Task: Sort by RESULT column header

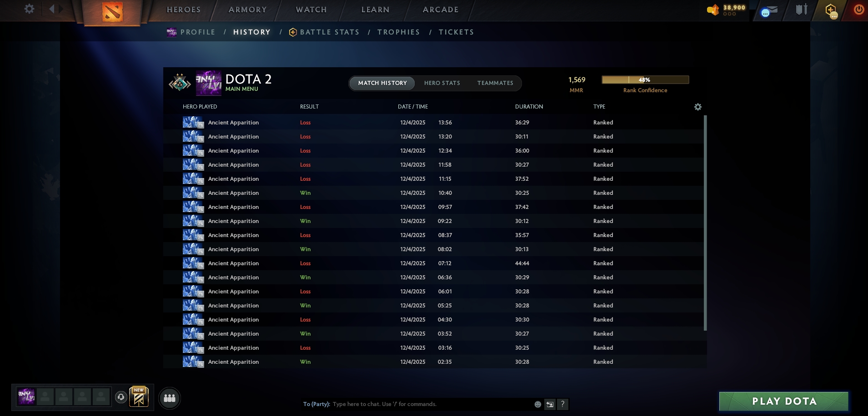Action: pos(309,107)
